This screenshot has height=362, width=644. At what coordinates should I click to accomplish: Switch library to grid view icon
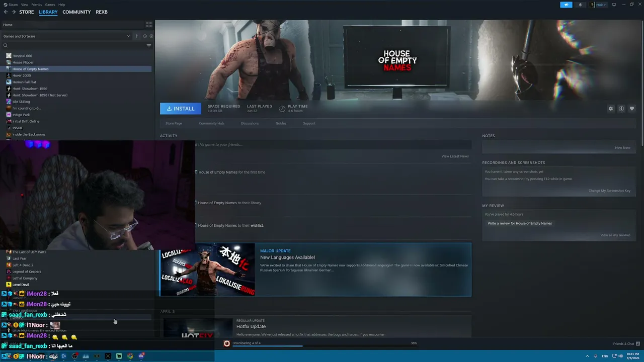point(149,24)
